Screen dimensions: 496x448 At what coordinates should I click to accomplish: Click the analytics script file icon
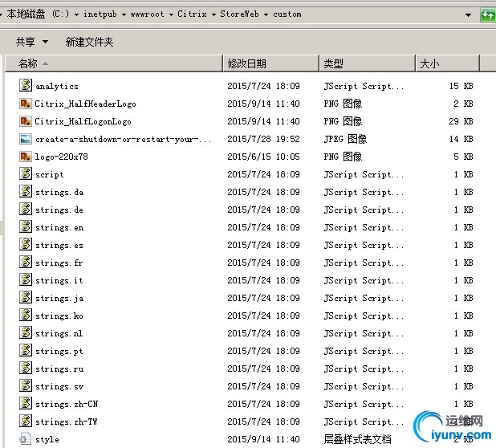[x=26, y=85]
